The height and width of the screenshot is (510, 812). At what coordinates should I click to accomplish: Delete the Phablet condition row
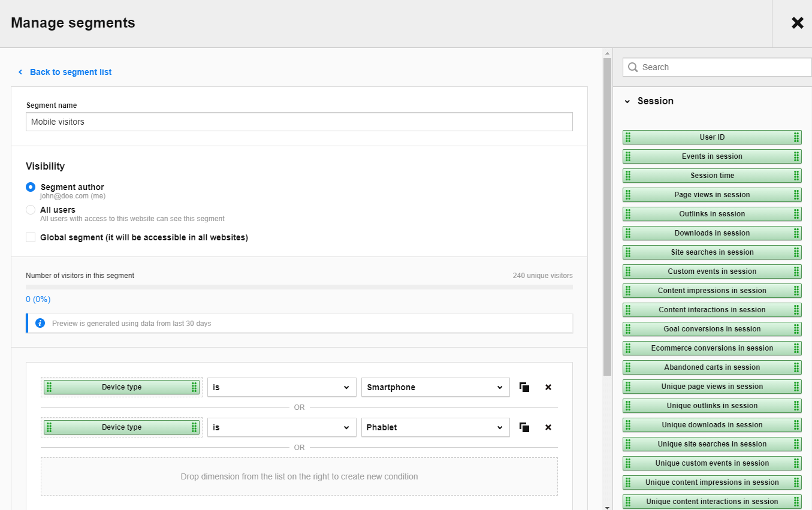(548, 427)
